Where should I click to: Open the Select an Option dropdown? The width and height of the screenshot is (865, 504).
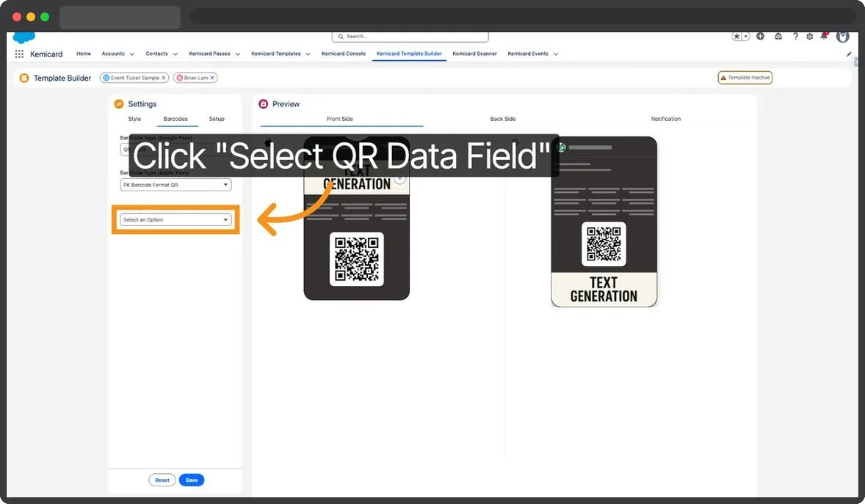(x=175, y=220)
